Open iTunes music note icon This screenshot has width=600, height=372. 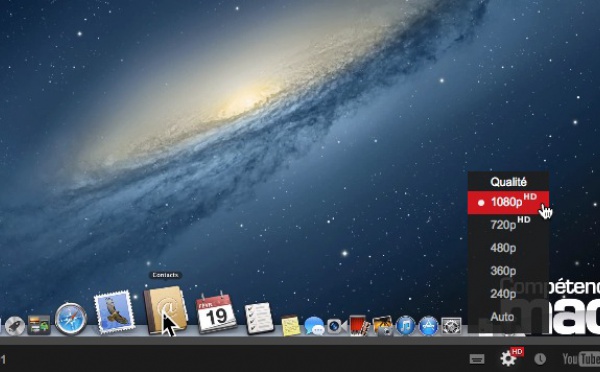tap(406, 326)
